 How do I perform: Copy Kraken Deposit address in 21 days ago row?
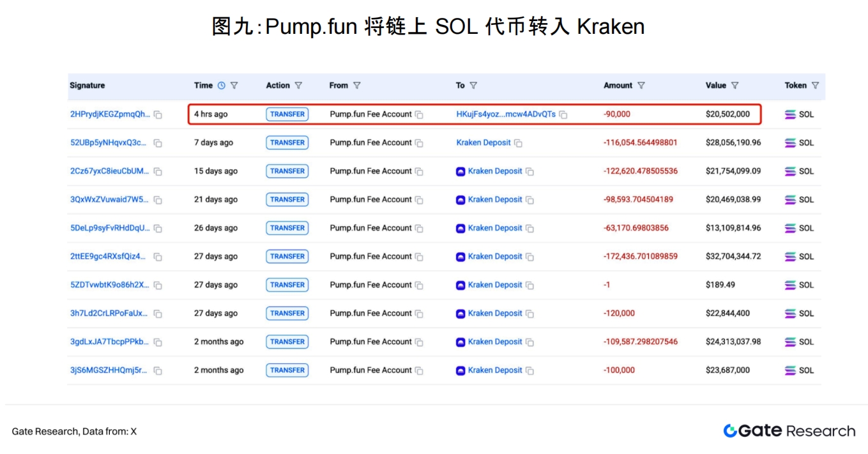(529, 200)
